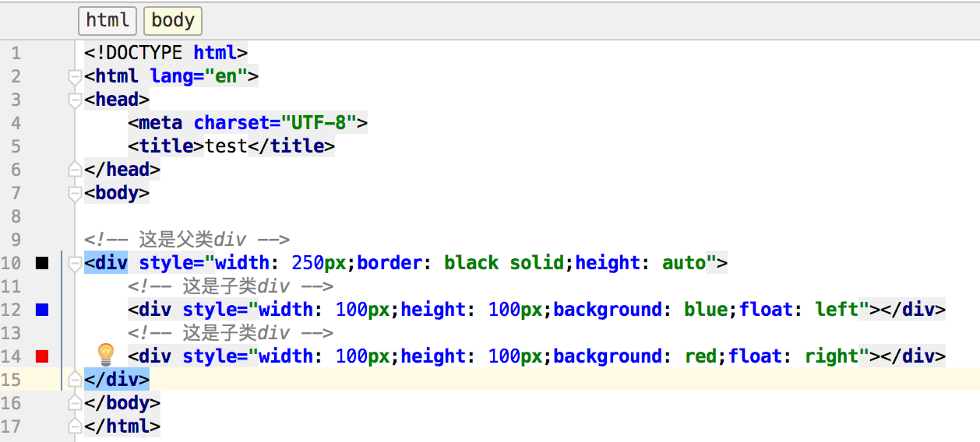Collapse the head tag fold on line 3

tap(75, 100)
